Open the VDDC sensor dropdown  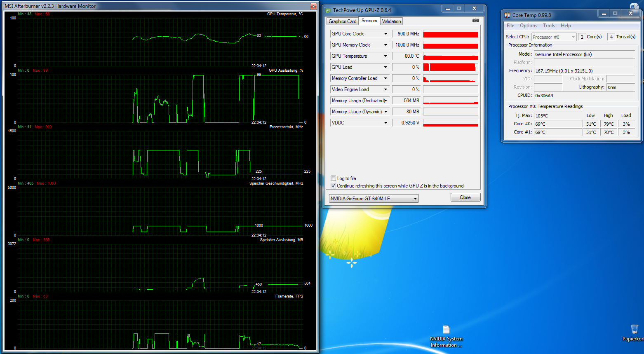point(386,123)
